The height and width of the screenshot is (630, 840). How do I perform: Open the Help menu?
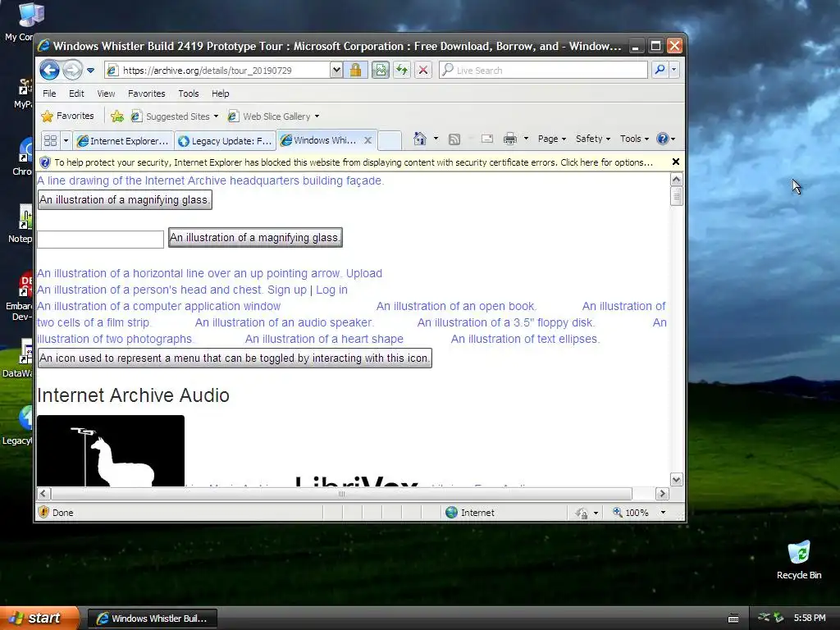(x=220, y=94)
